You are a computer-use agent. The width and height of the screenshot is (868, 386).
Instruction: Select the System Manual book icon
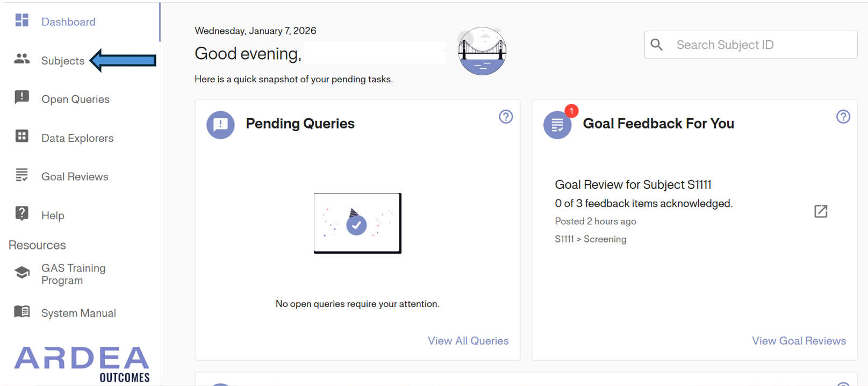click(21, 311)
